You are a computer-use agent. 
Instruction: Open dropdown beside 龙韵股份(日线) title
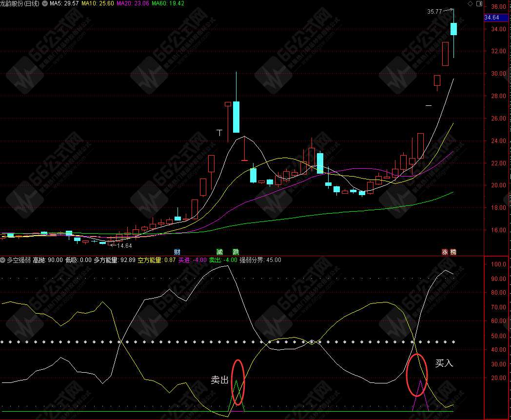(45, 3)
